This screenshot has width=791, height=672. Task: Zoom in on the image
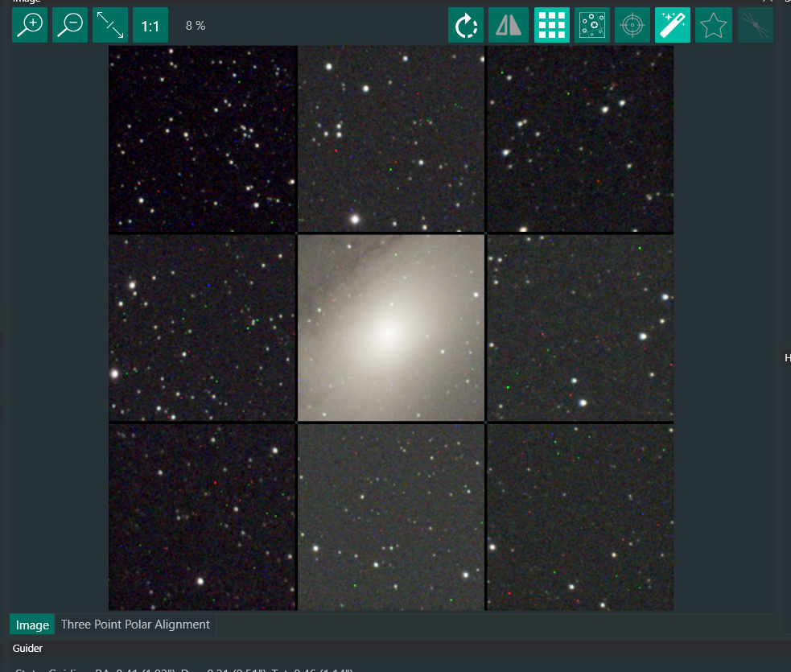30,25
